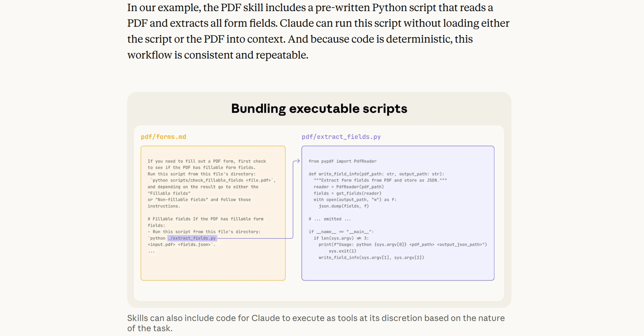Click the "<input.pdf> <fields.json>" arguments line
The width and height of the screenshot is (644, 336).
pyautogui.click(x=182, y=245)
